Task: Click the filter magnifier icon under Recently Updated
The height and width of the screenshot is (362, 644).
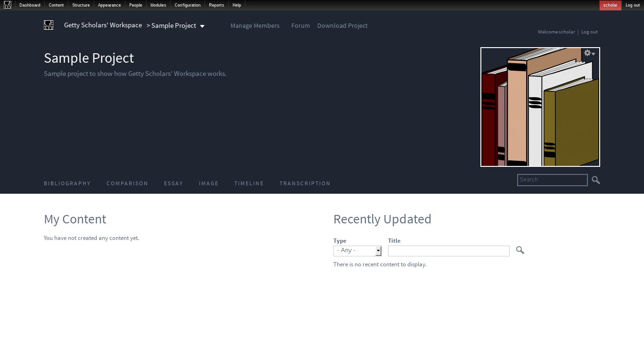Action: (x=520, y=250)
